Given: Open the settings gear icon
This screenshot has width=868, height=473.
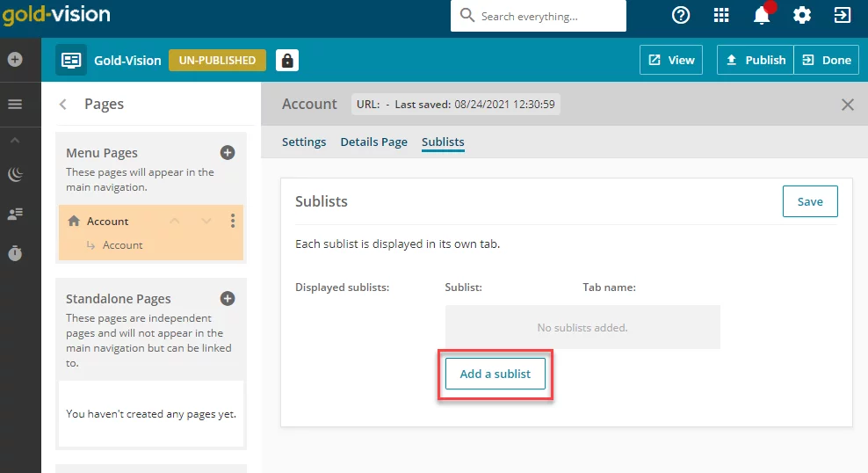Looking at the screenshot, I should coord(801,16).
